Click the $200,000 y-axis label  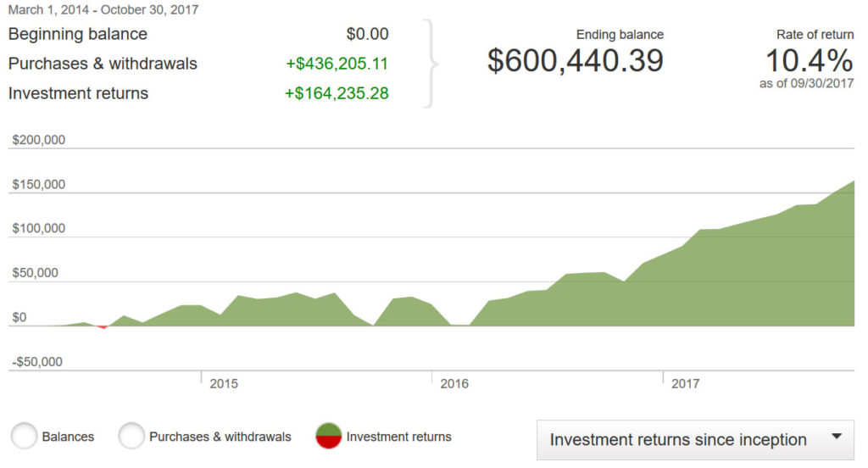point(38,141)
